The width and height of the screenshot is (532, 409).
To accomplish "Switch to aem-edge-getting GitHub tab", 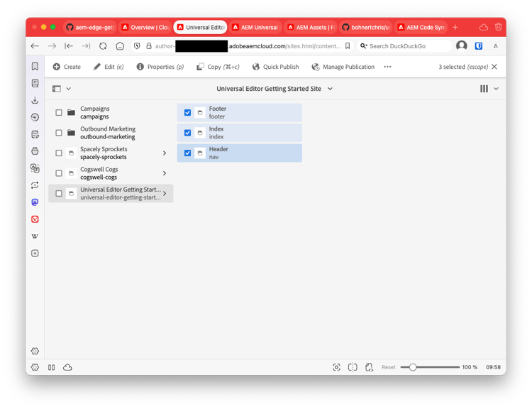I will pyautogui.click(x=90, y=27).
